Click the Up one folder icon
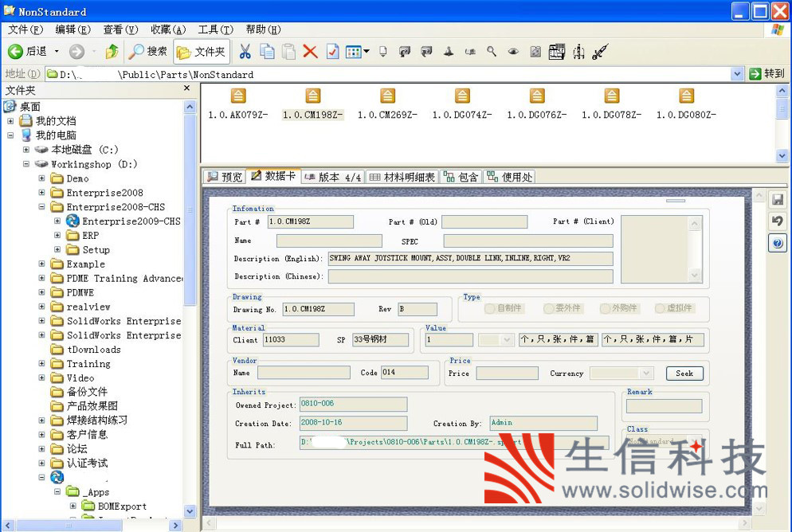Viewport: 792px width, 532px height. coord(112,52)
